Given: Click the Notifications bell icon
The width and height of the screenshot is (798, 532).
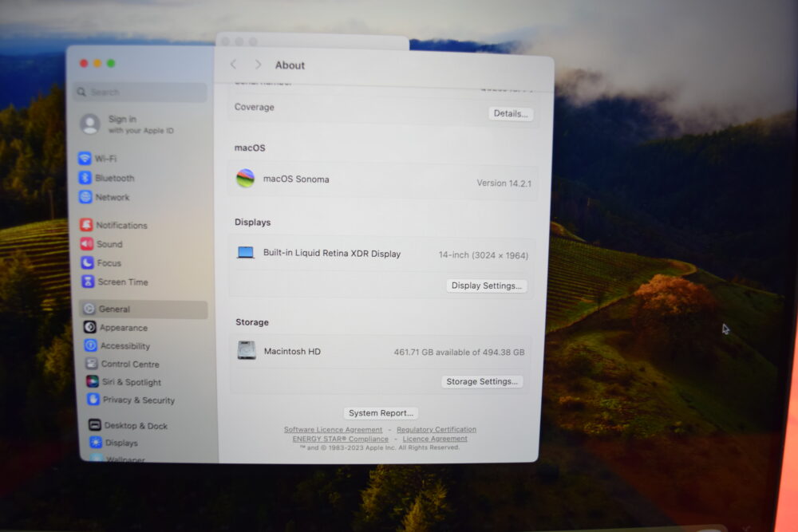Looking at the screenshot, I should [x=86, y=224].
